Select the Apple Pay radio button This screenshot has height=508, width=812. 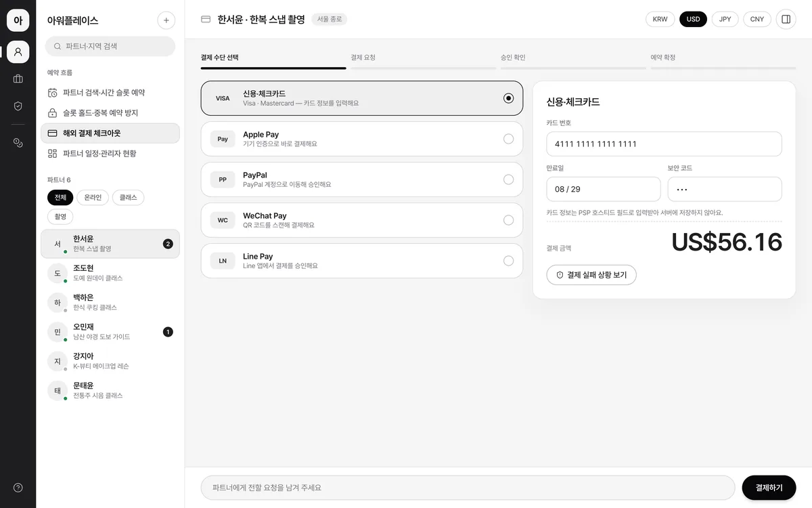[509, 139]
